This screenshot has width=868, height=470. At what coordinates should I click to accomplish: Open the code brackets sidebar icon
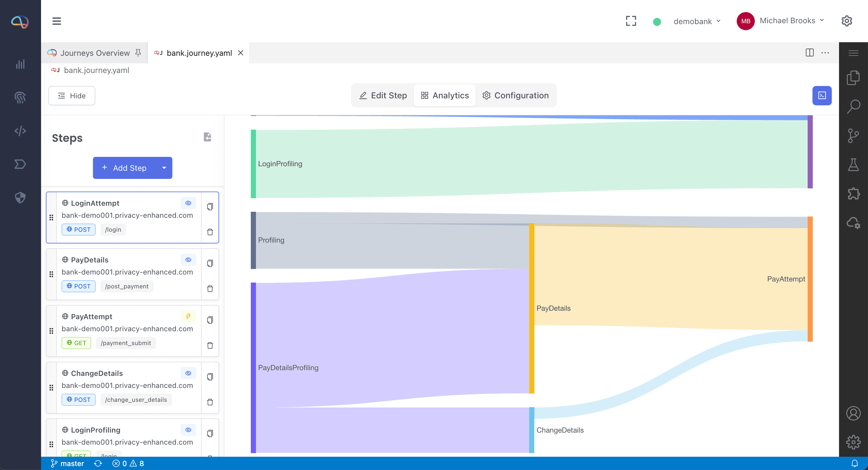[x=20, y=131]
